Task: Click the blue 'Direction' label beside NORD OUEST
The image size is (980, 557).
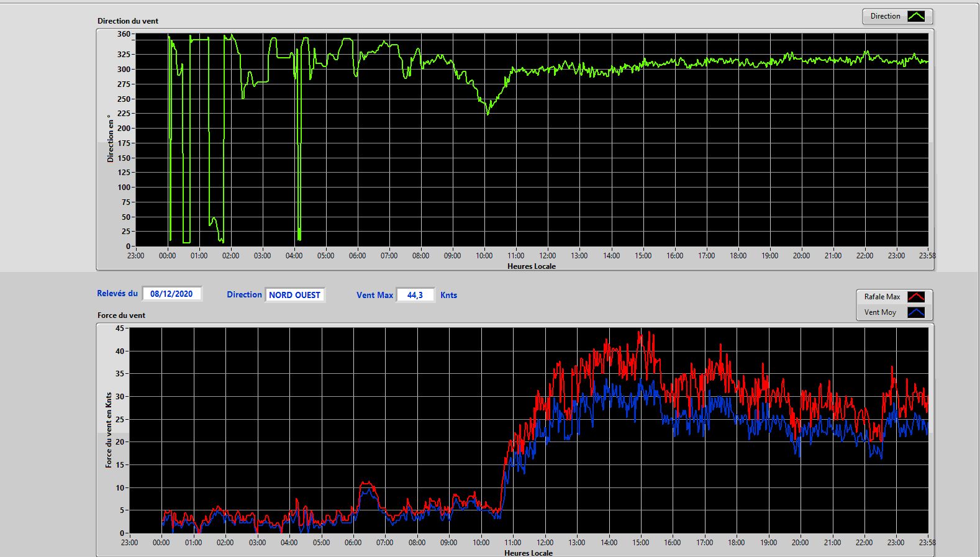Action: pyautogui.click(x=244, y=294)
